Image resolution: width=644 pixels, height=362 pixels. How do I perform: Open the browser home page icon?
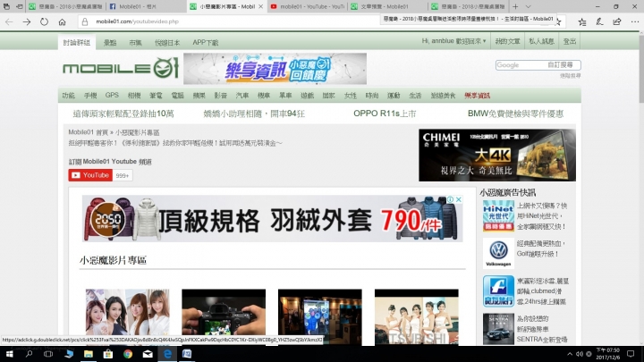62,21
